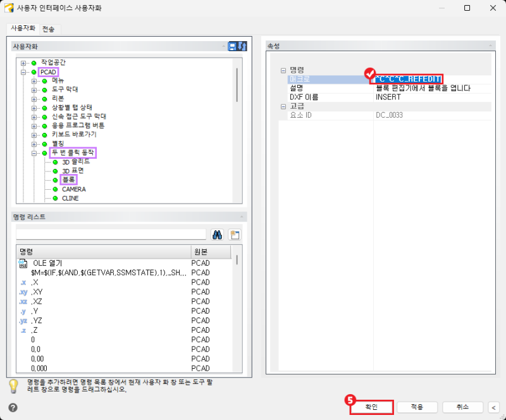The height and width of the screenshot is (420, 506).
Task: Select the CLINE tree item
Action: coord(70,198)
